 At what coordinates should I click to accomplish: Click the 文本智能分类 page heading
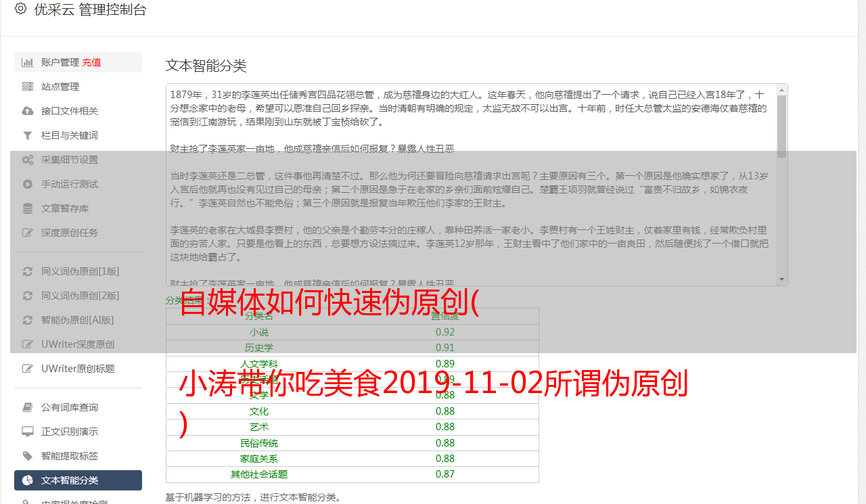pyautogui.click(x=206, y=66)
